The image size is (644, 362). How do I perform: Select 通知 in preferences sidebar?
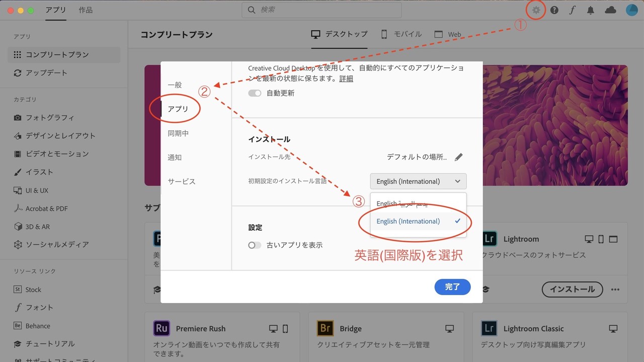tap(175, 157)
